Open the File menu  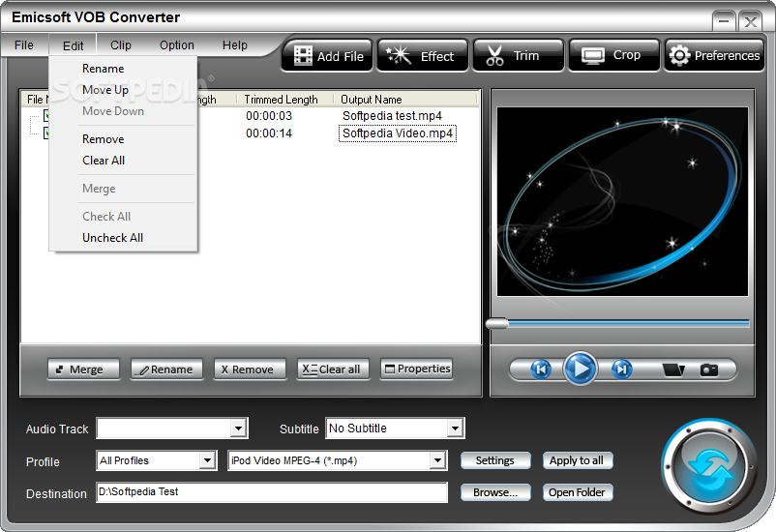[x=24, y=45]
